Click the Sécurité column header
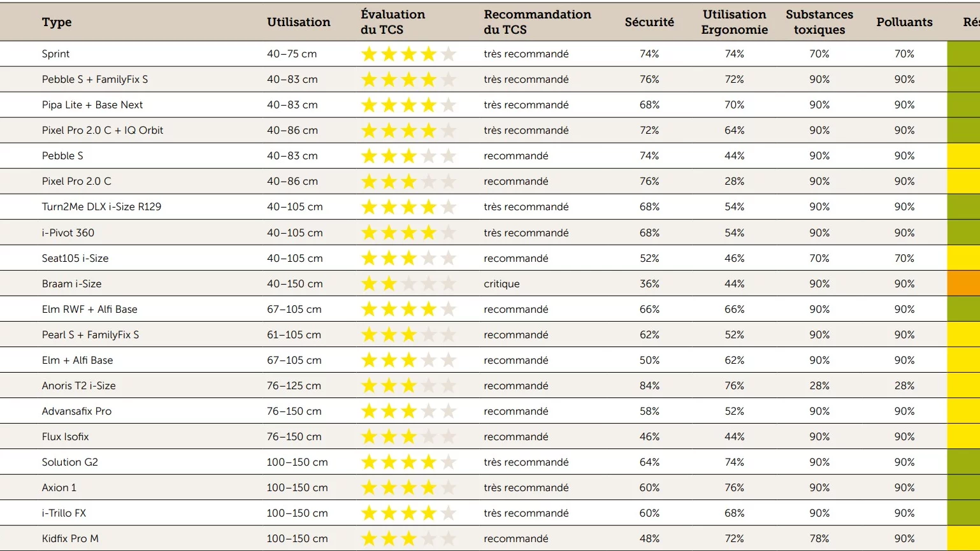Screen dimensions: 980x551 [x=649, y=22]
